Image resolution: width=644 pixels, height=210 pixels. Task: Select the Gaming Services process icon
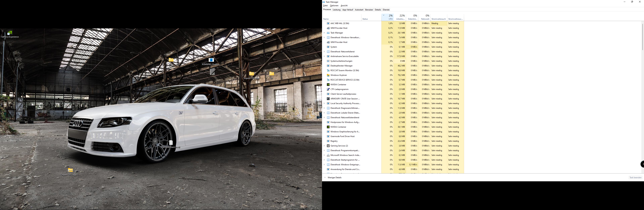coord(328,146)
